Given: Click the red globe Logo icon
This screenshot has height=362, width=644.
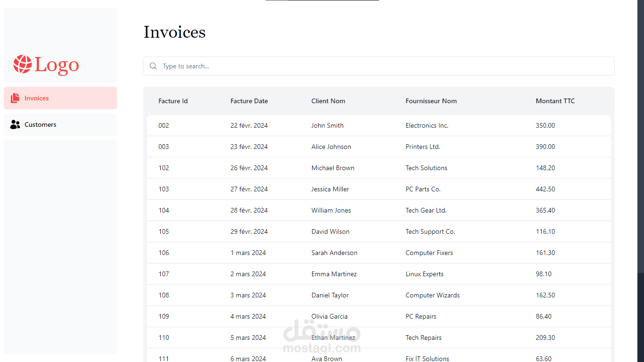Looking at the screenshot, I should tap(22, 65).
